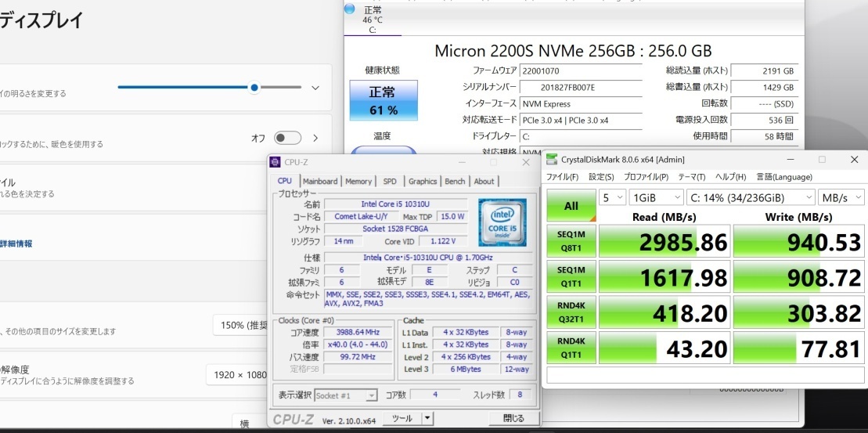868x433 pixels.
Task: Click the 303.82 random write result
Action: tap(799, 312)
